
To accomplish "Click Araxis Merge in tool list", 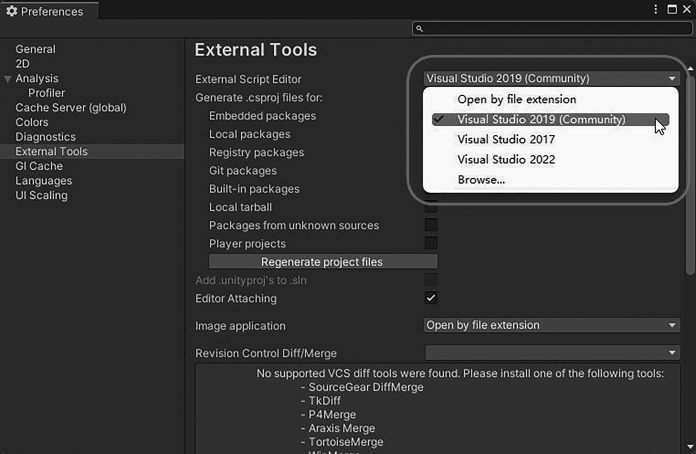I will pos(342,429).
